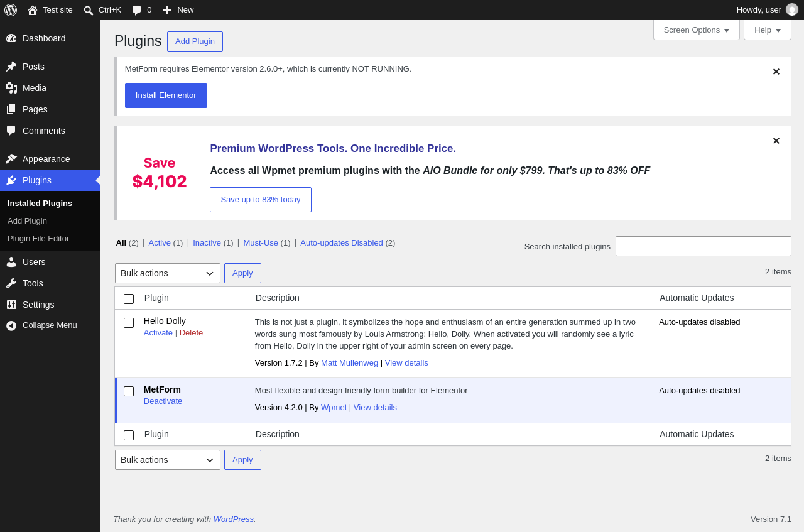804x532 pixels.
Task: Click the Version 7.1 footer text
Action: (x=771, y=519)
